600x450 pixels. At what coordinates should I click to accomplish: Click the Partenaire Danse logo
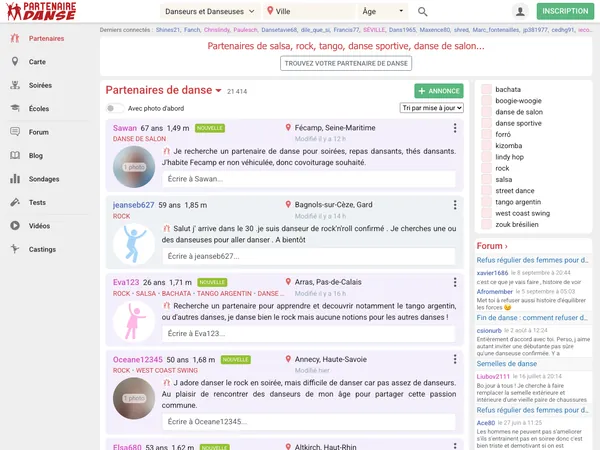41,11
